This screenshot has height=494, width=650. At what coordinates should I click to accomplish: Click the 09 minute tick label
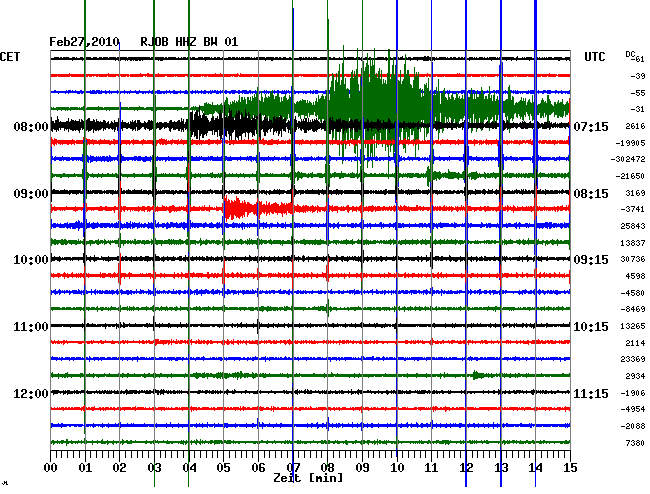(x=362, y=468)
